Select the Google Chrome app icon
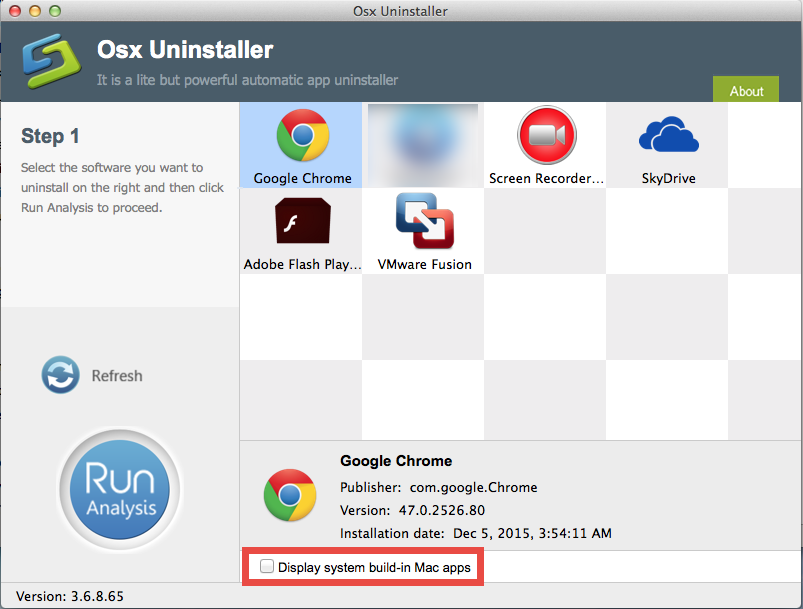The width and height of the screenshot is (803, 609). tap(300, 140)
